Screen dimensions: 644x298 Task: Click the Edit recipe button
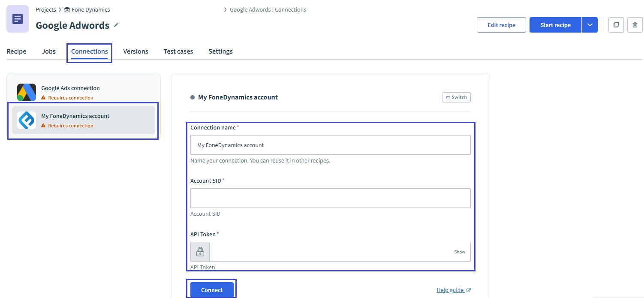502,25
